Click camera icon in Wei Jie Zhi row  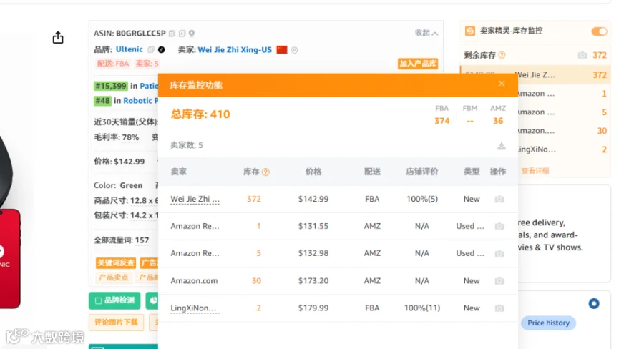coord(499,199)
